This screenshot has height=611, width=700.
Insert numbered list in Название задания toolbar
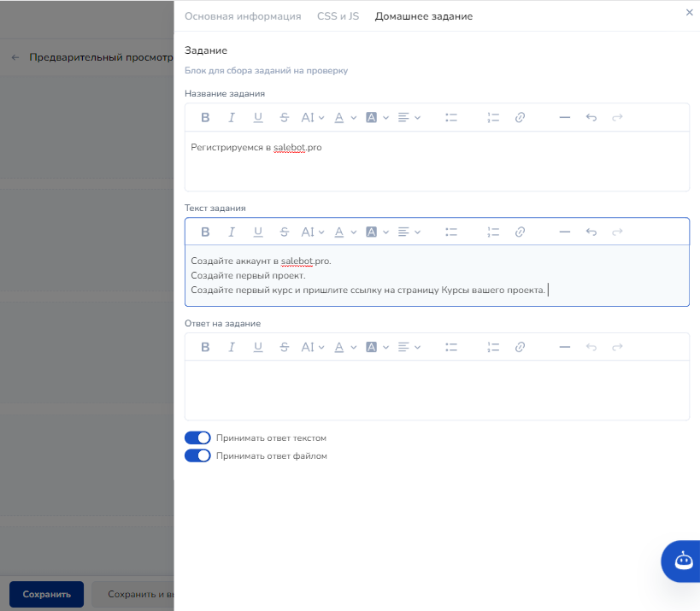[x=492, y=118]
